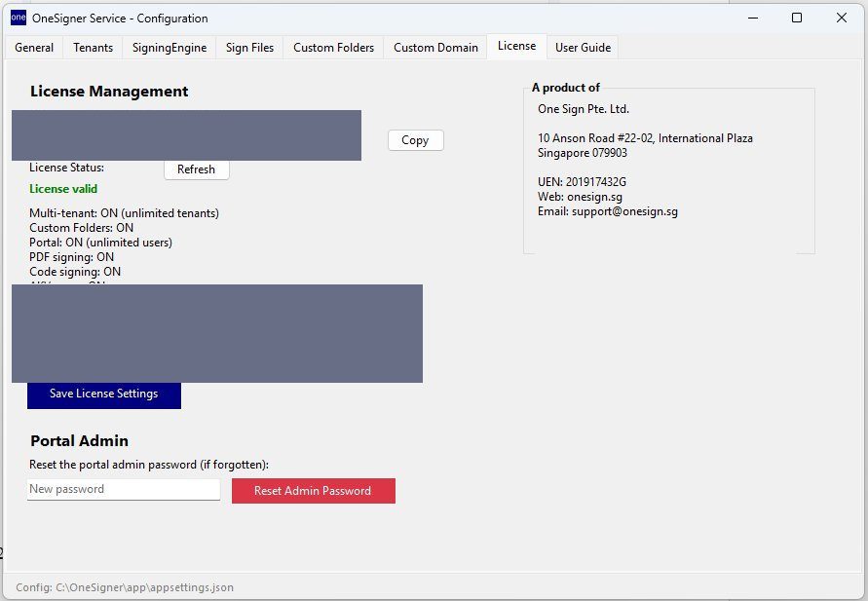Select the License tab
Image resolution: width=868 pixels, height=601 pixels.
pos(516,46)
